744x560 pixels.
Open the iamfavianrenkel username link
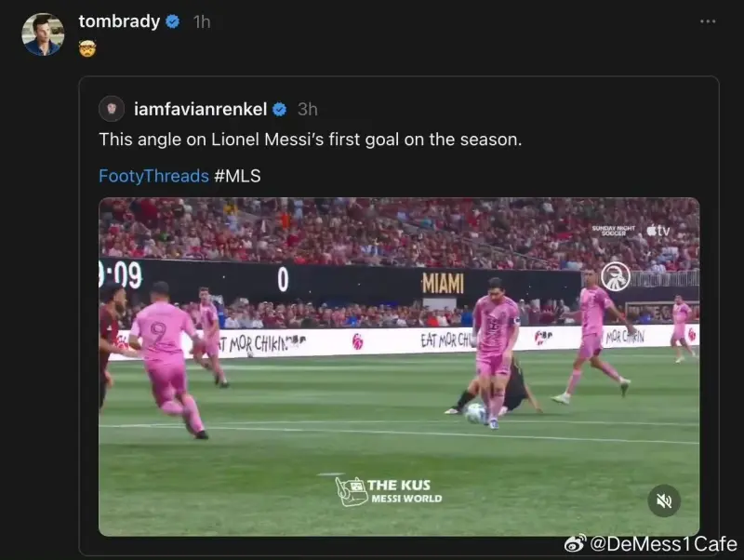point(200,109)
